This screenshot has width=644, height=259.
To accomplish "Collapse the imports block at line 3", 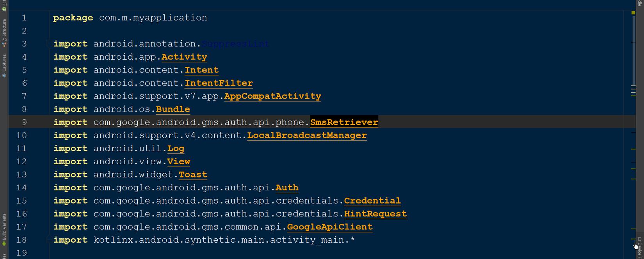I will pos(49,43).
